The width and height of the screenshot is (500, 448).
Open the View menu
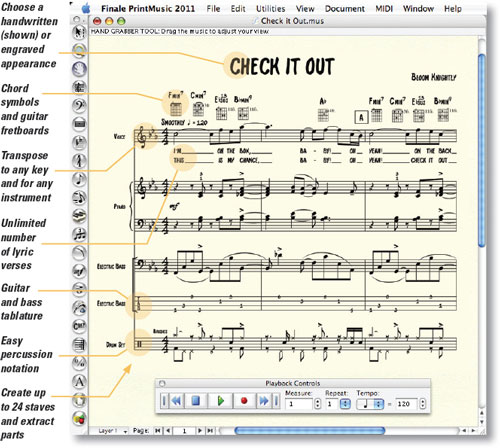(305, 9)
